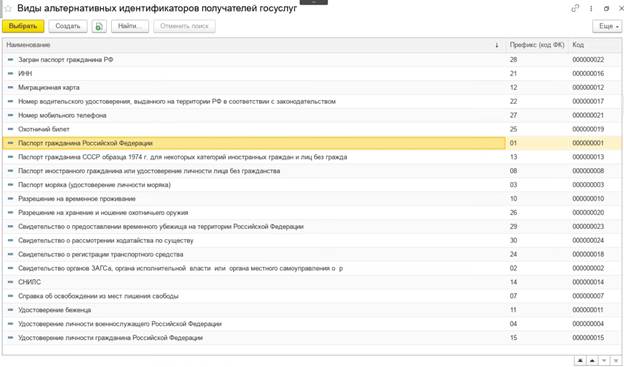Select Удостоверение личности гражданина Российской Федерации row
The height and width of the screenshot is (367, 624).
(312, 338)
